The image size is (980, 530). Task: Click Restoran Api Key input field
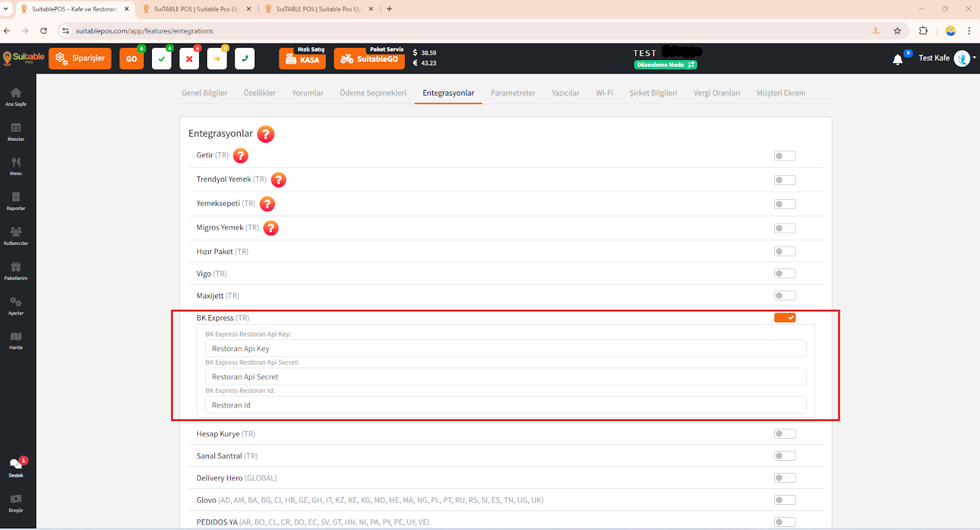point(505,349)
